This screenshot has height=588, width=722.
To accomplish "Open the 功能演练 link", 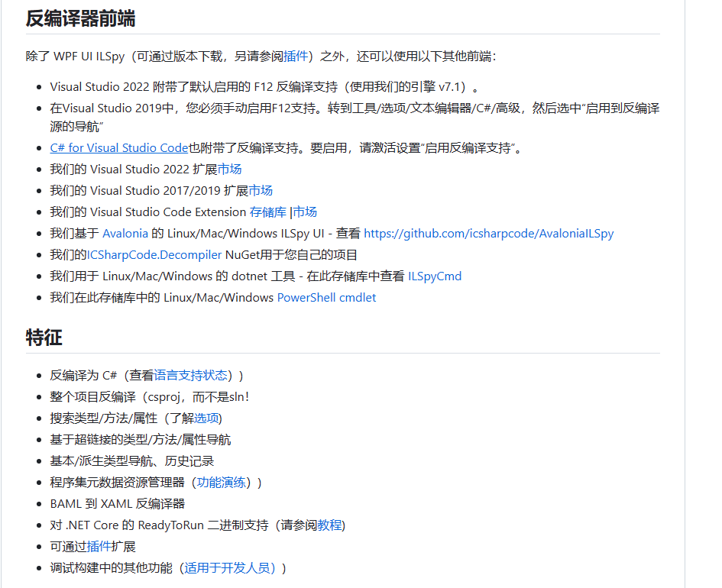I will point(221,483).
